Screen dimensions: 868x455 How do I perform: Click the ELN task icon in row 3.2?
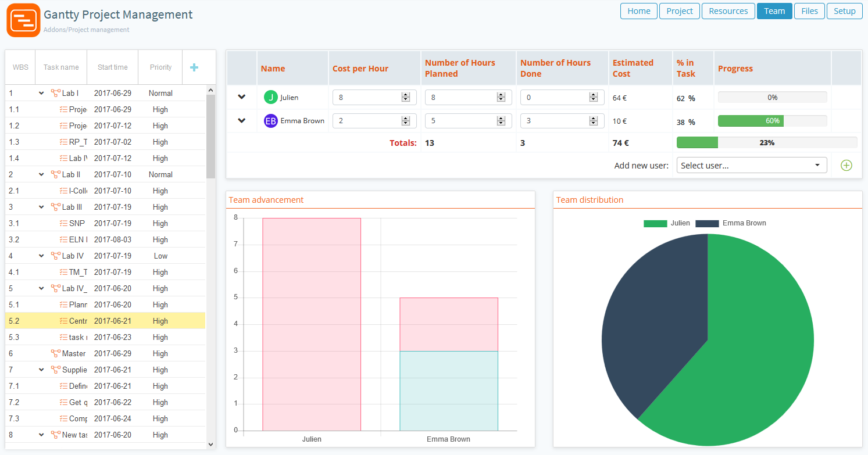[x=63, y=239]
